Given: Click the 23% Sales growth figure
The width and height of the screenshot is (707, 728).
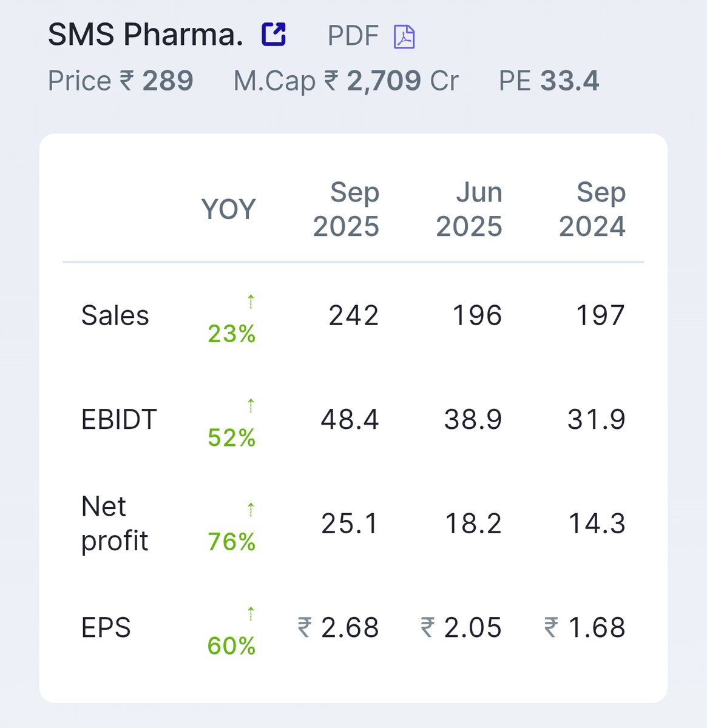Looking at the screenshot, I should [x=232, y=334].
